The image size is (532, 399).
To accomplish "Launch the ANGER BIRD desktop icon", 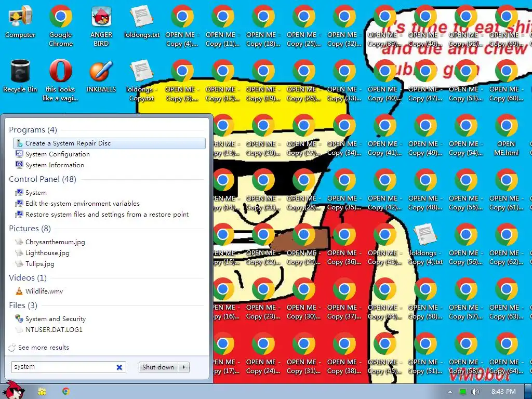I will (x=101, y=25).
